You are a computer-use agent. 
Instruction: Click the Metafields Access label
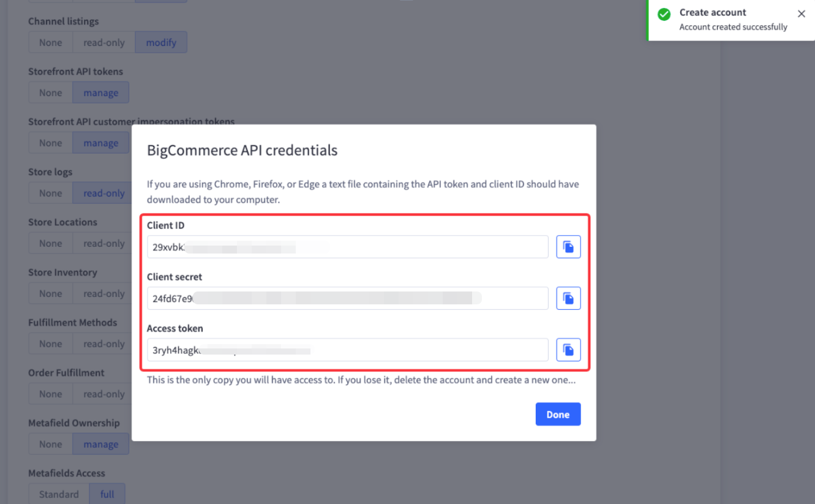67,473
